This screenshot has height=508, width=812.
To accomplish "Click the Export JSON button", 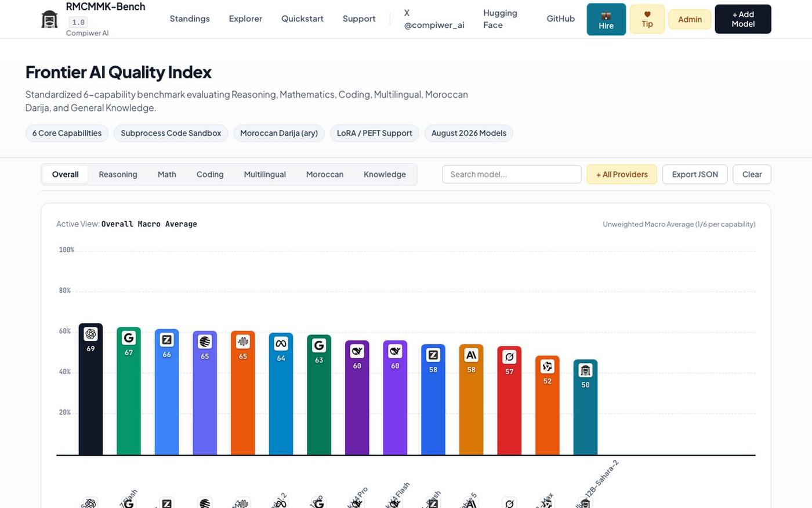I will (x=695, y=174).
